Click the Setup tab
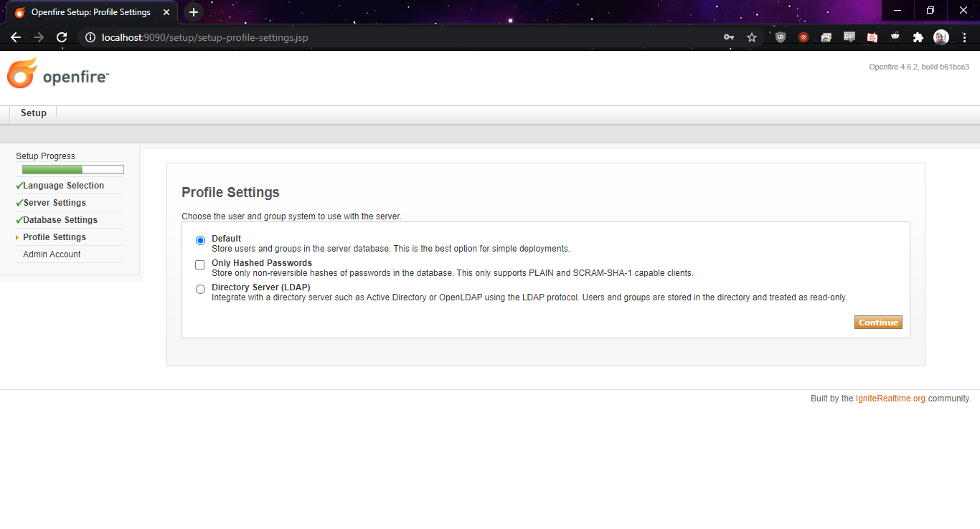Viewport: 980px width, 529px height. pyautogui.click(x=34, y=113)
